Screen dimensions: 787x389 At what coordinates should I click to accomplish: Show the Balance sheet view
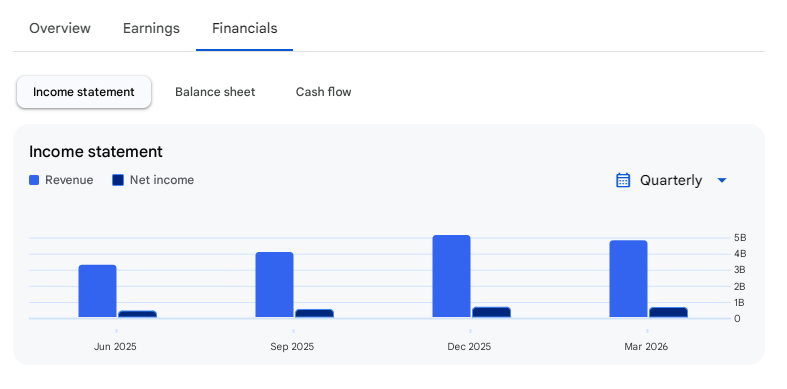(x=215, y=92)
